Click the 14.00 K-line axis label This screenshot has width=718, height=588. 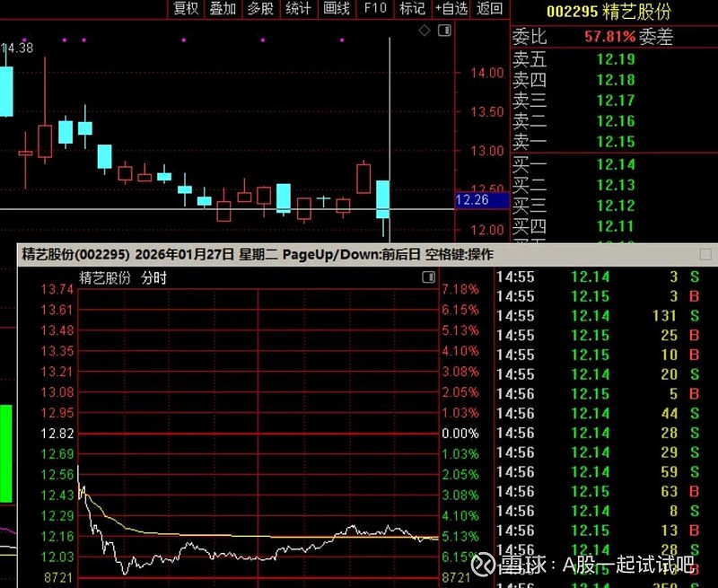click(x=487, y=73)
